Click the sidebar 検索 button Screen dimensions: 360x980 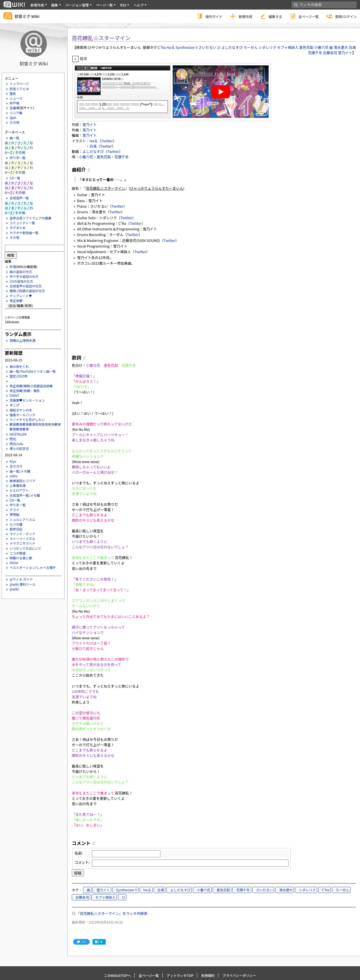pos(11,255)
